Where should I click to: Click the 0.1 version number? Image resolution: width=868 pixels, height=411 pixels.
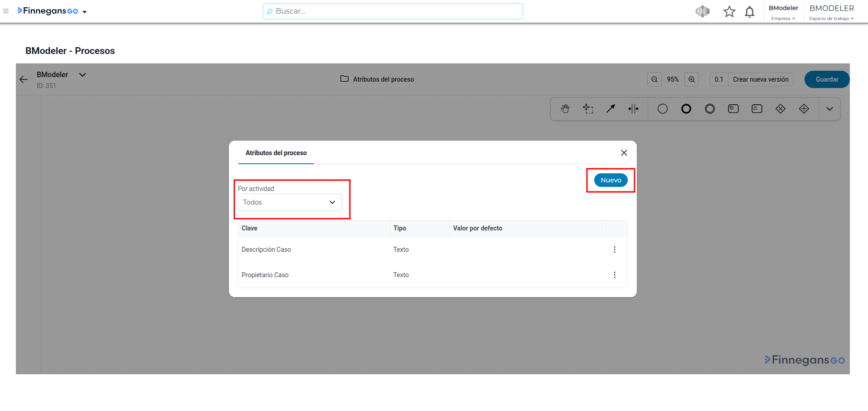[719, 79]
